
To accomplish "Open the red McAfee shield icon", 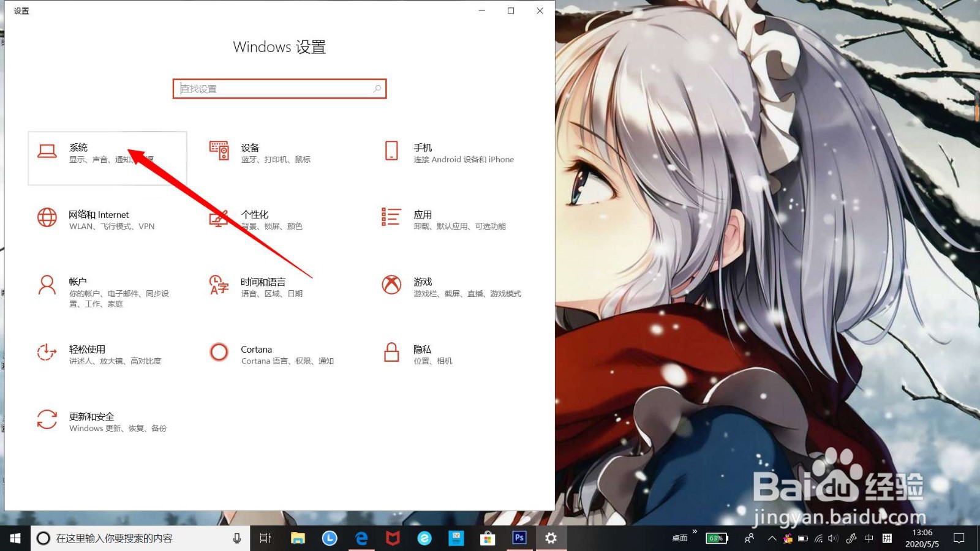I will click(393, 538).
